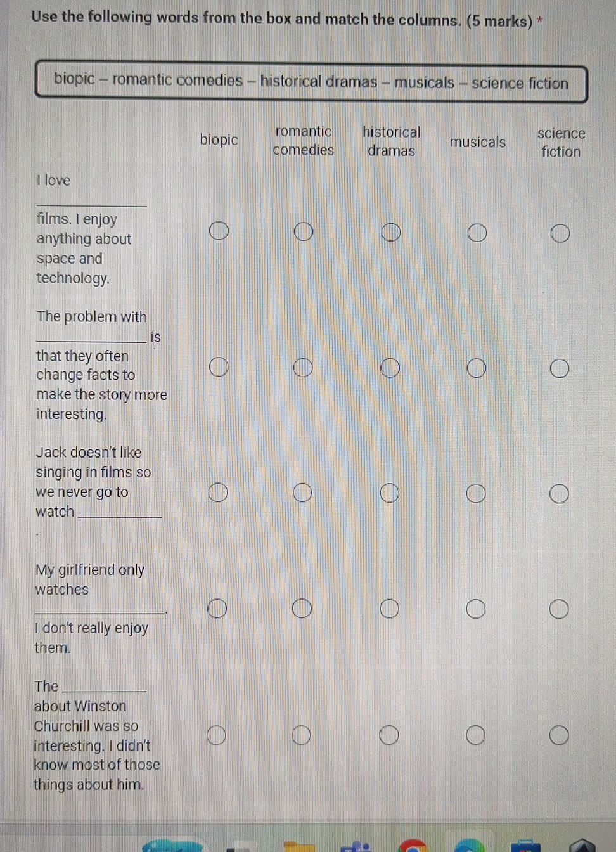Open Microsoft Teams from the taskbar
Screen dimensions: 616x852
(357, 847)
